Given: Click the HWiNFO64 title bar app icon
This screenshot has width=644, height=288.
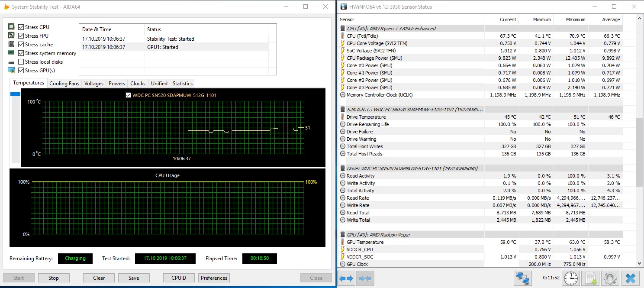Looking at the screenshot, I should click(x=344, y=7).
